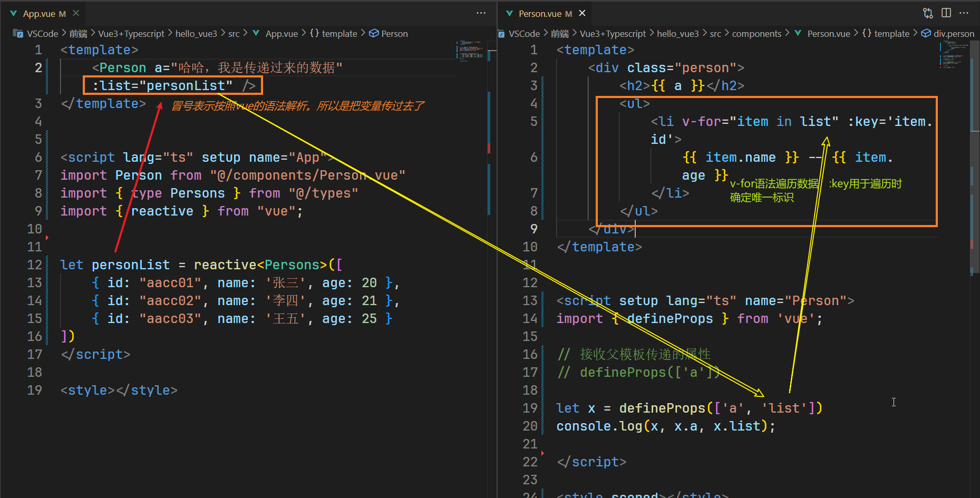This screenshot has width=980, height=498.
Task: Select the Person symbol breadcrumb in App.vue
Action: (394, 34)
